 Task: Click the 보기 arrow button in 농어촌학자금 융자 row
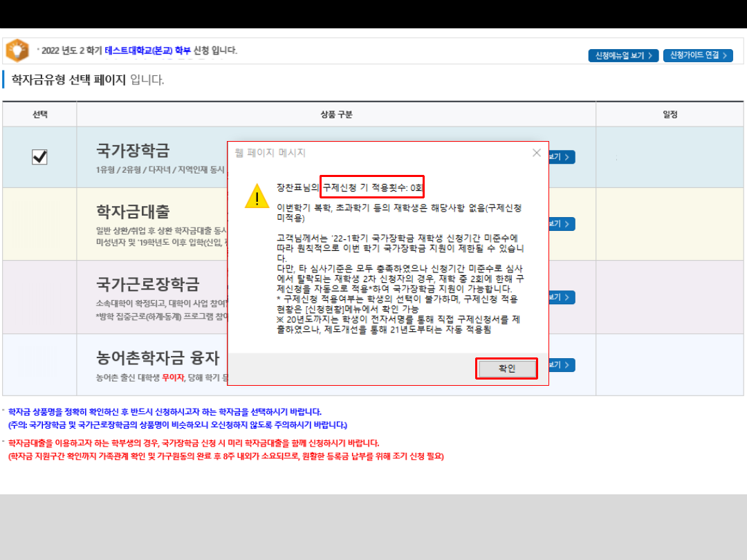point(562,364)
